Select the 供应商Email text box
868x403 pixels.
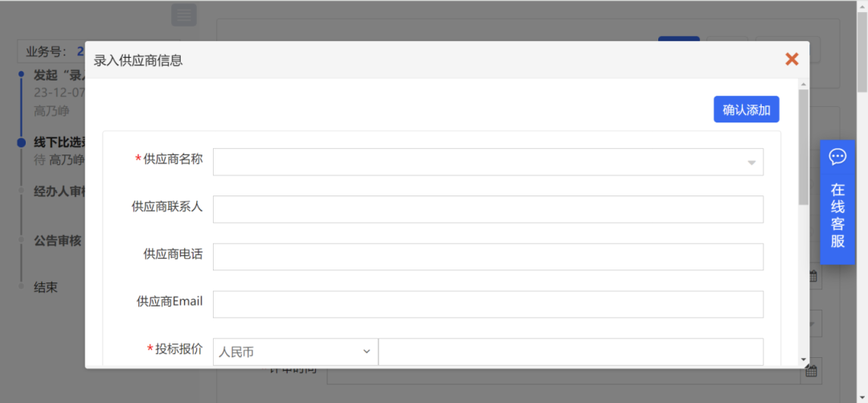pos(488,304)
